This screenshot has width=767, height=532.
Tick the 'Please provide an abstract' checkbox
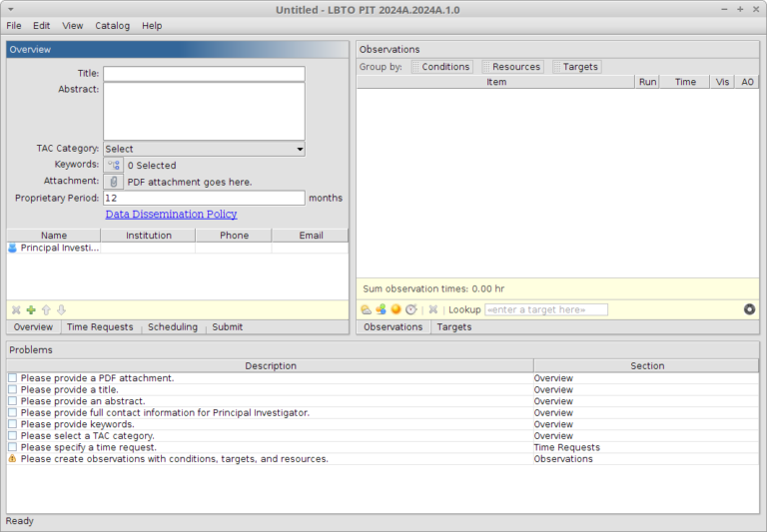pyautogui.click(x=13, y=401)
